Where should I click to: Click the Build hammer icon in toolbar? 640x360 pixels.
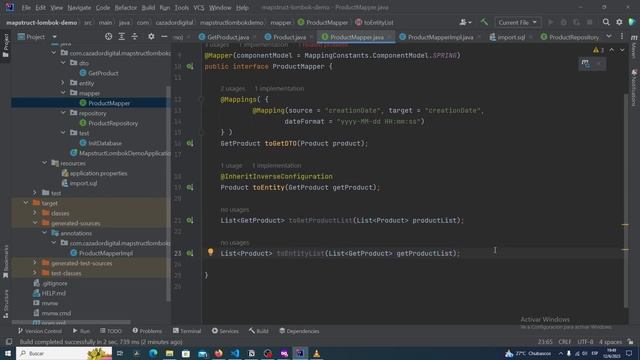click(x=484, y=22)
